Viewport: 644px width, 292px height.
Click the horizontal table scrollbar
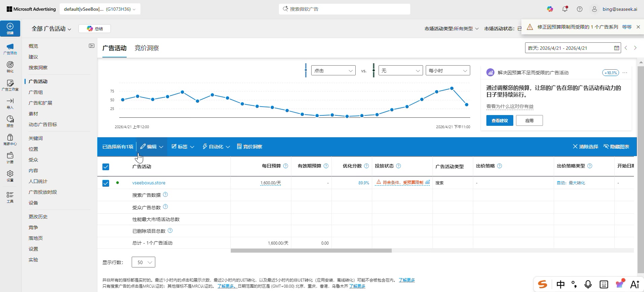coord(311,251)
